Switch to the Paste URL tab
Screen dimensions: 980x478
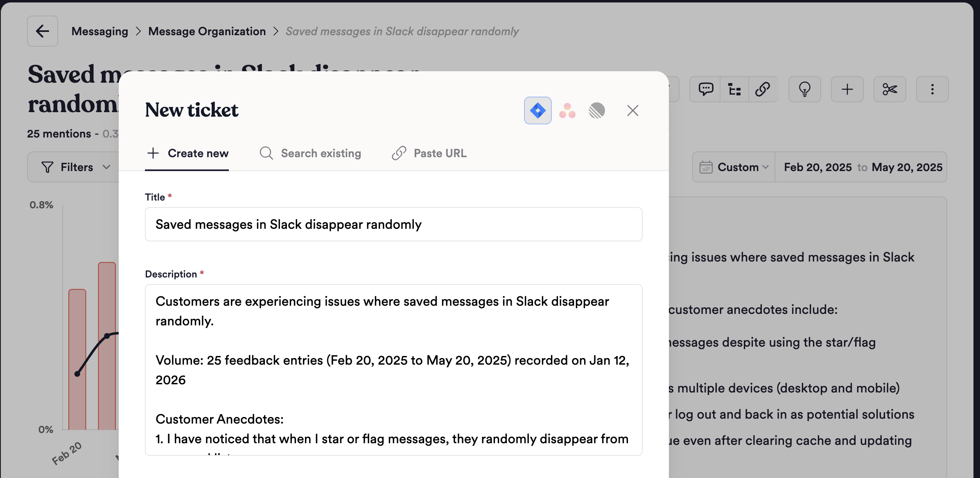429,153
